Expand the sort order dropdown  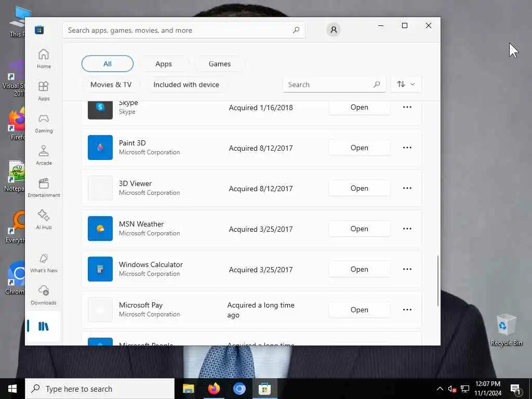pyautogui.click(x=406, y=84)
